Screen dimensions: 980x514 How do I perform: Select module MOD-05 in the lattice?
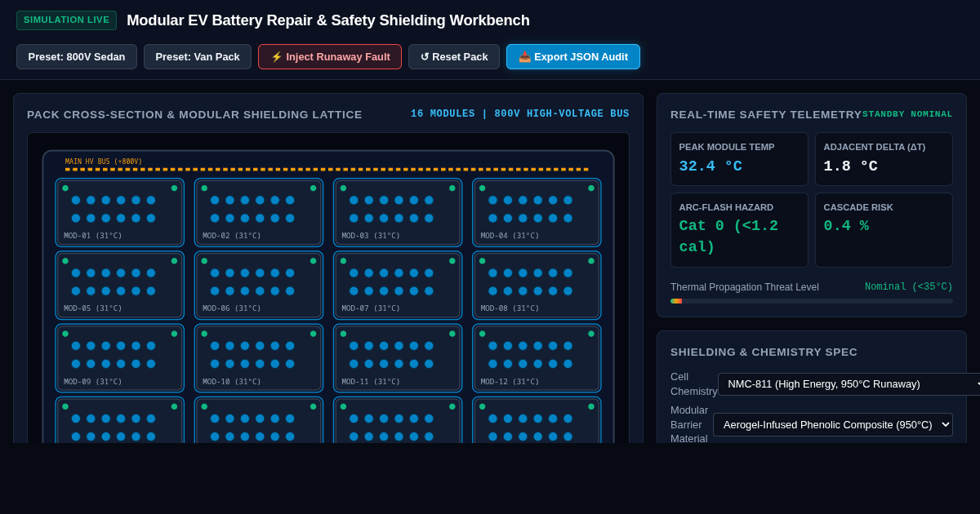120,286
